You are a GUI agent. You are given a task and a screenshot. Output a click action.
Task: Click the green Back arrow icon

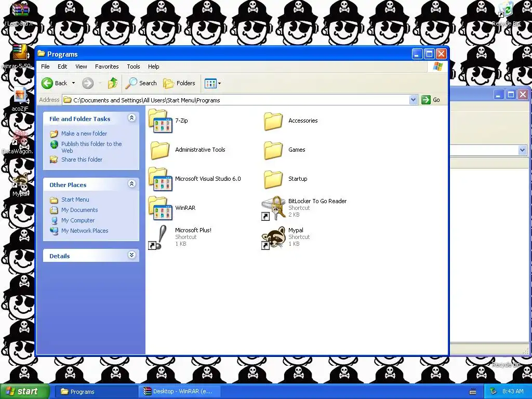tap(47, 83)
